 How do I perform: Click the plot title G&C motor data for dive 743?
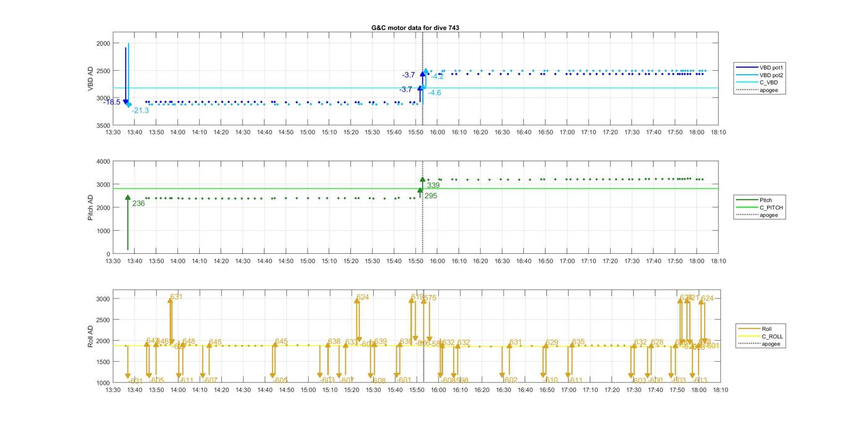(415, 28)
